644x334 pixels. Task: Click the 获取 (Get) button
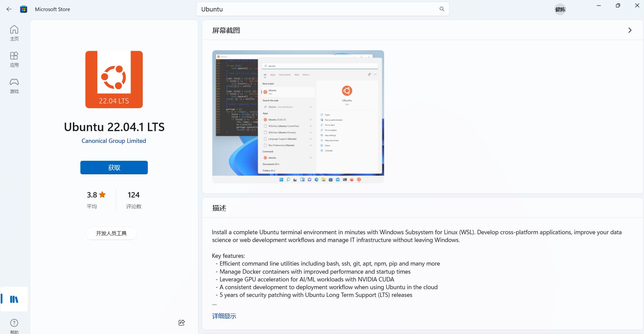[x=114, y=168]
